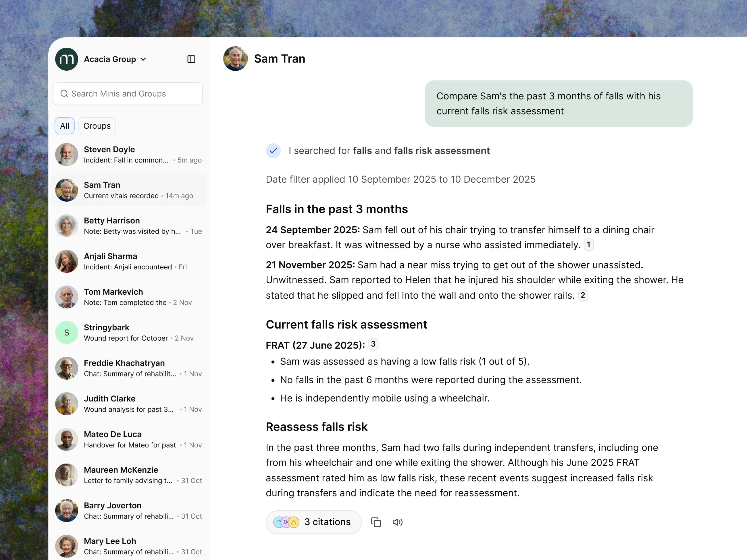Click Mateo De Luca's avatar
The image size is (747, 560).
67,439
